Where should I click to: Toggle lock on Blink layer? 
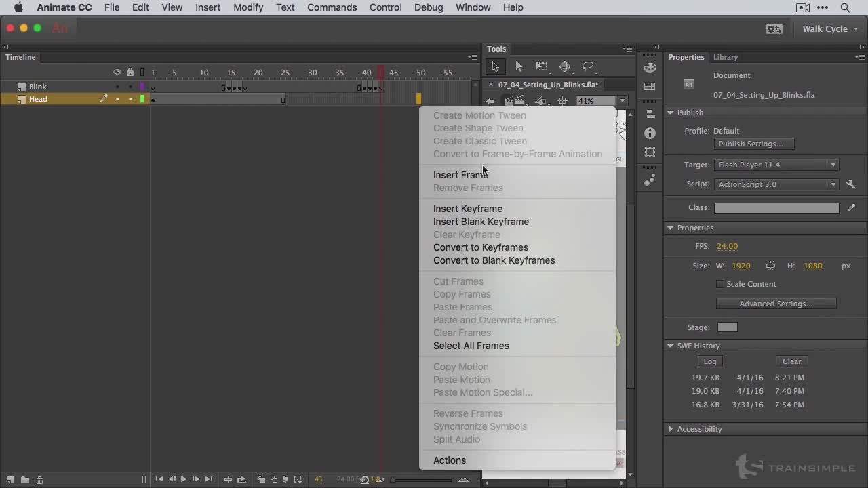point(130,87)
